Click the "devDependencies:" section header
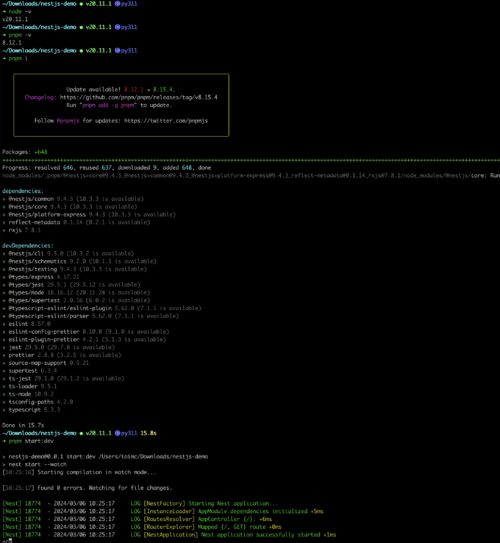Image resolution: width=500 pixels, height=543 pixels. tap(28, 246)
